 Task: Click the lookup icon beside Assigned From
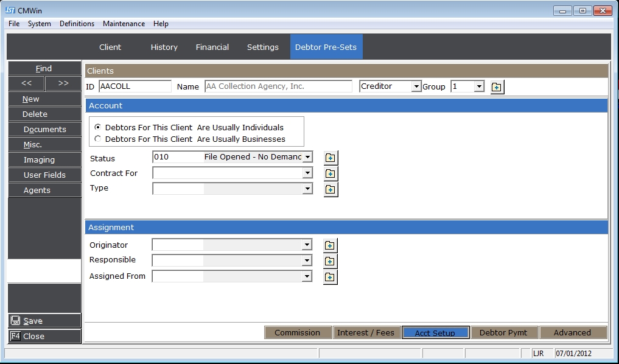330,277
